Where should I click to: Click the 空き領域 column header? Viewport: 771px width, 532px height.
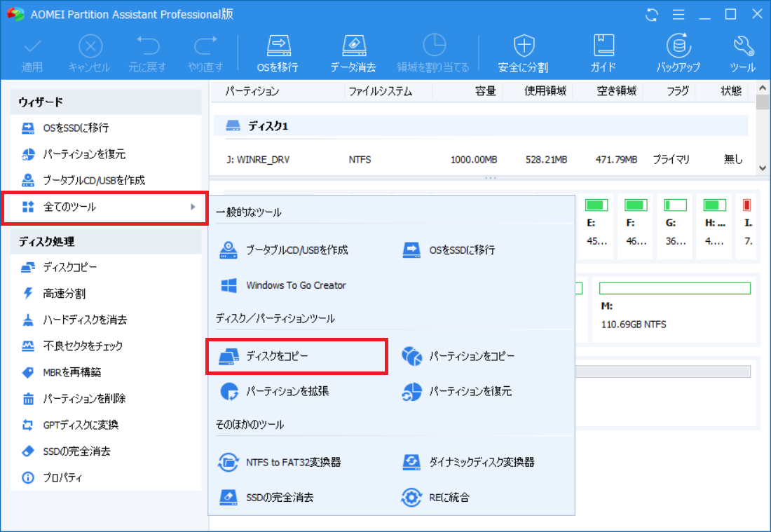click(x=617, y=91)
